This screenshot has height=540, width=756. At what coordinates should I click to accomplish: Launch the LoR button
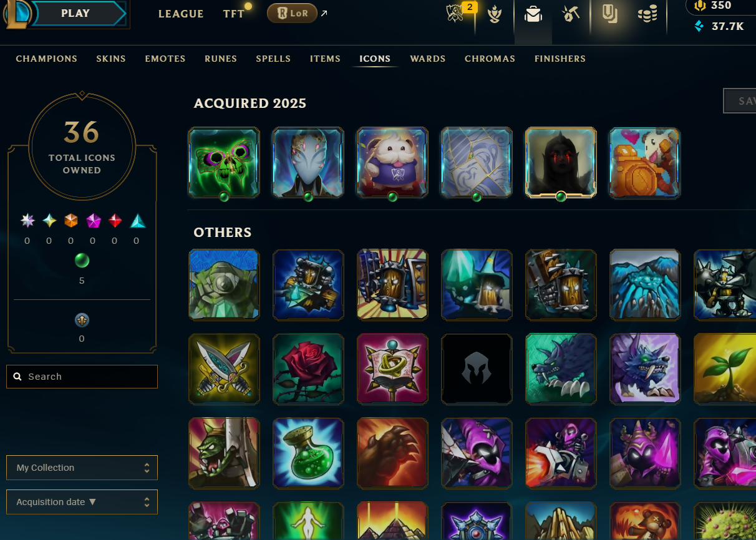[292, 13]
